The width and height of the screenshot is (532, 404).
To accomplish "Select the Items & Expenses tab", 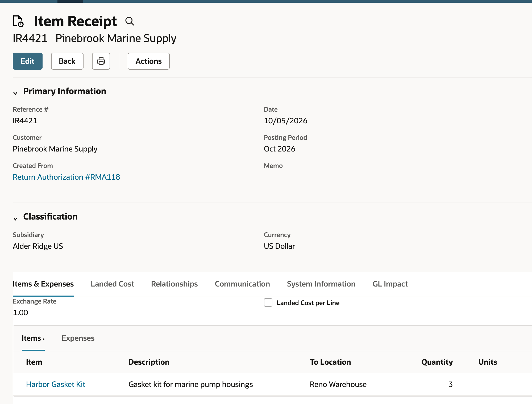I will (x=43, y=284).
